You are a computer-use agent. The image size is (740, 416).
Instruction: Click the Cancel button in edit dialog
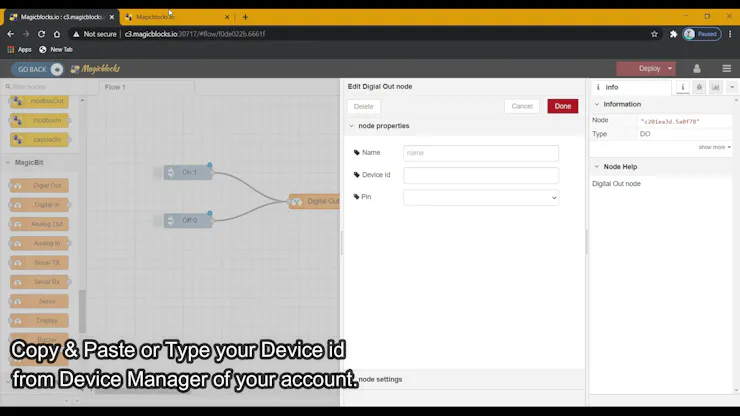coord(521,106)
